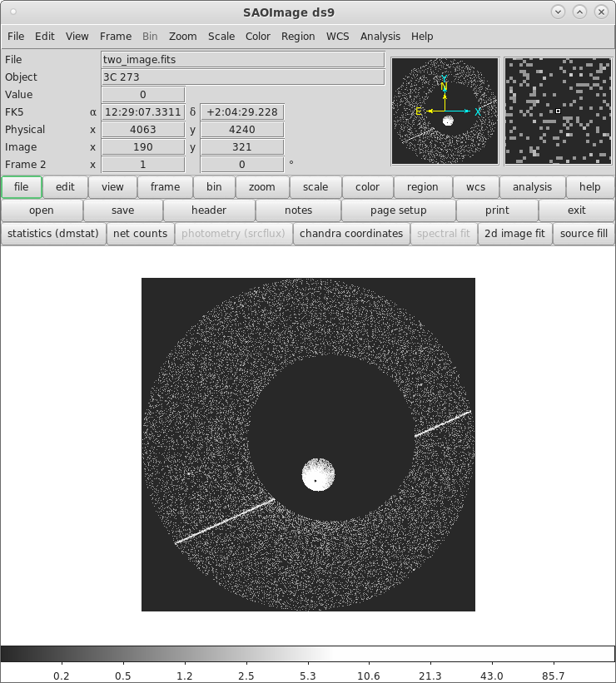Click the grayscale colorbar
Viewport: 616px width, 683px height.
(308, 654)
